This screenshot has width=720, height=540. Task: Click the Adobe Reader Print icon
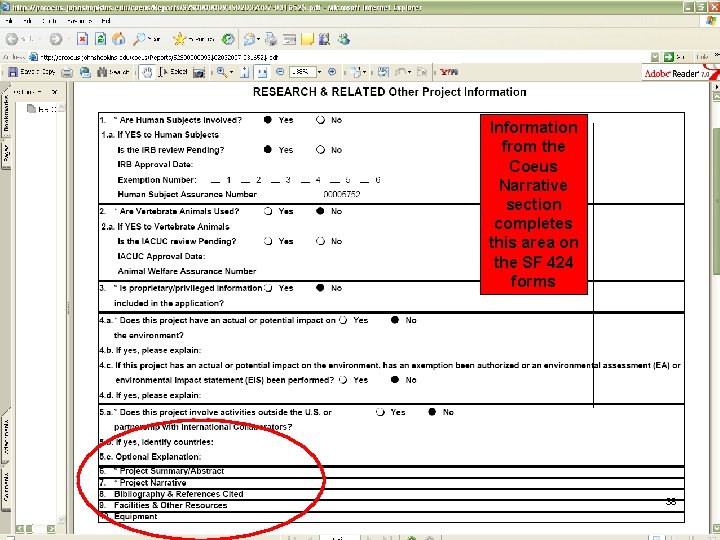point(67,72)
